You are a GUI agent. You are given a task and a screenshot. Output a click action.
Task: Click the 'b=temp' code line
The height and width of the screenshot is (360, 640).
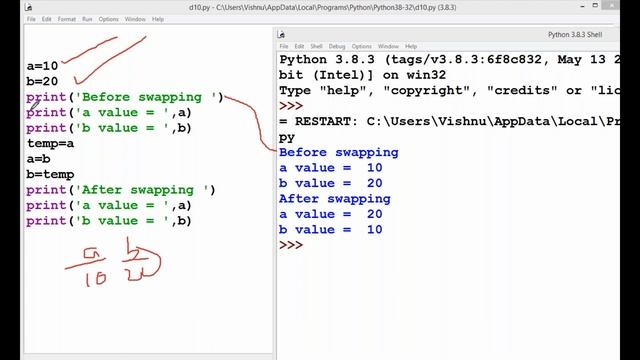pos(51,175)
